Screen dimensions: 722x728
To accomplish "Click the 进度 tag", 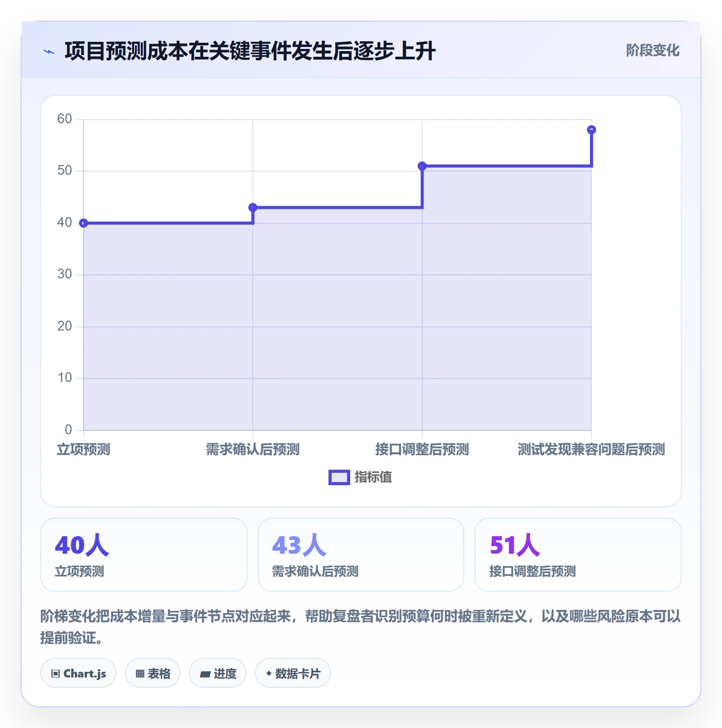I will point(218,673).
